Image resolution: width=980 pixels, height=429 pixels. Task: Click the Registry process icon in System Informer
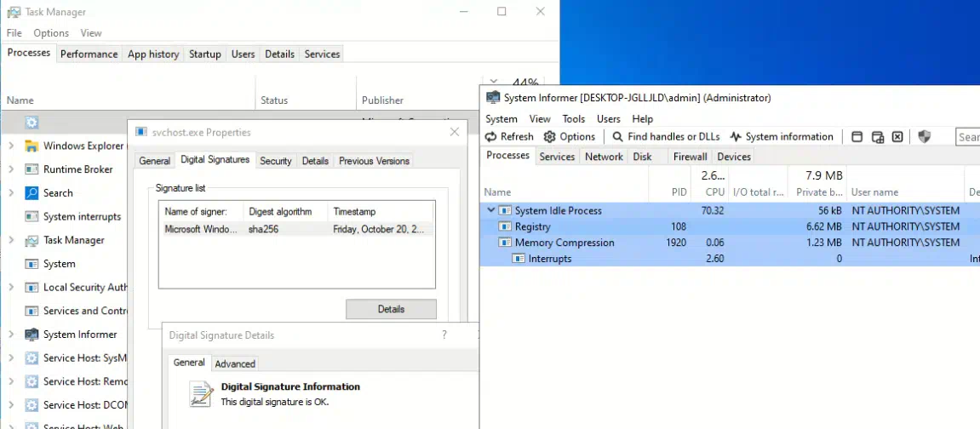505,226
